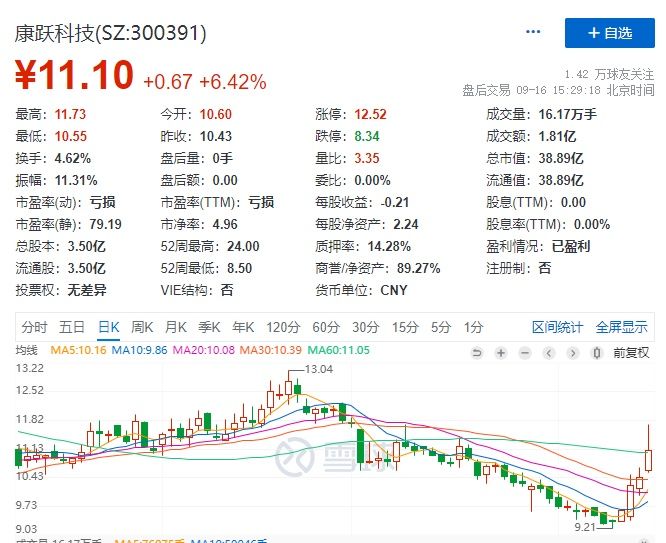Select the 季K chart tab
The image size is (666, 543).
click(x=209, y=327)
